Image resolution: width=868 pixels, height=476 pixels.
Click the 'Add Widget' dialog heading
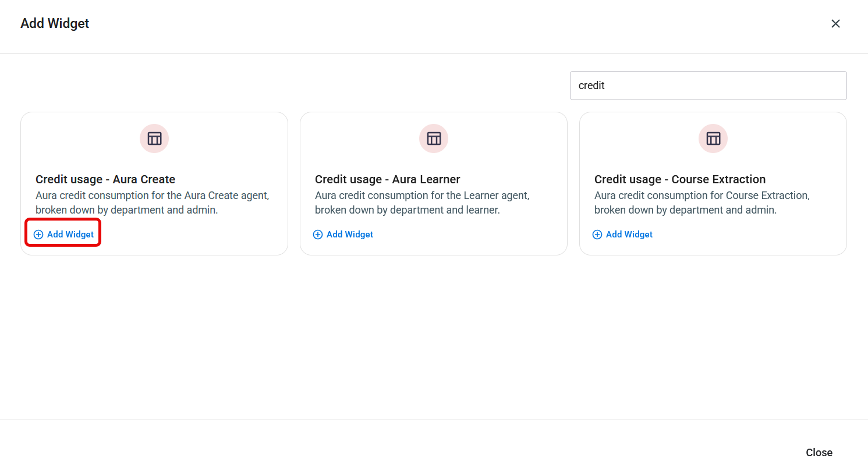(55, 23)
